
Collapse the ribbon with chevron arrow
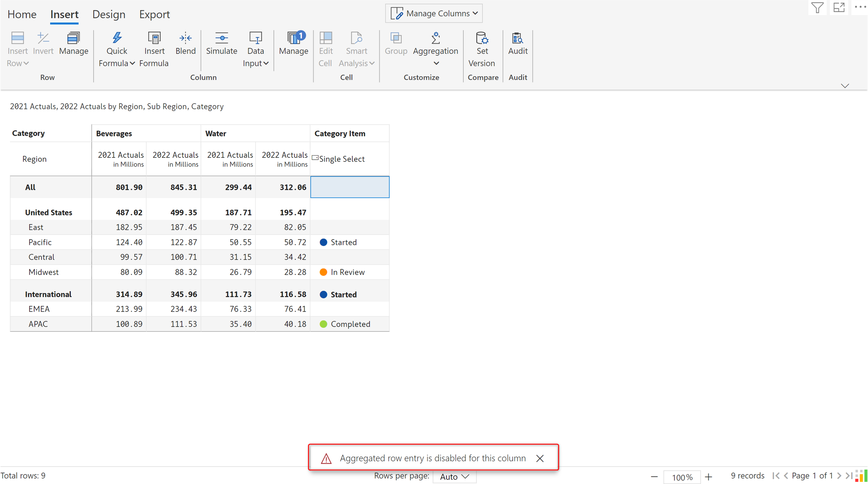tap(845, 86)
